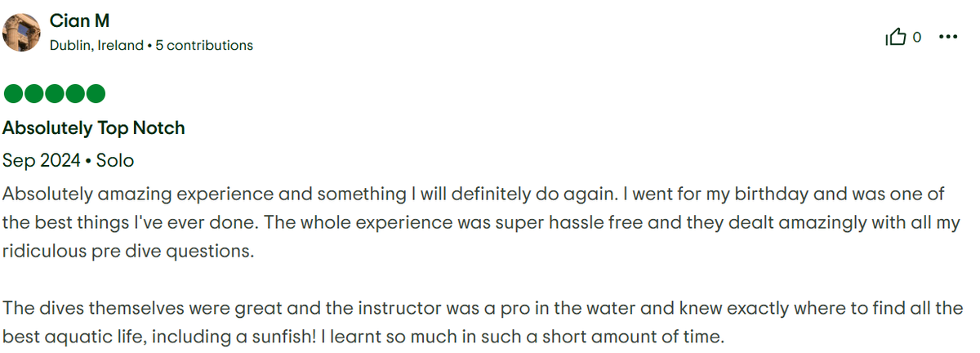The height and width of the screenshot is (353, 980).
Task: Open Cian M's profile avatar
Action: [x=22, y=32]
